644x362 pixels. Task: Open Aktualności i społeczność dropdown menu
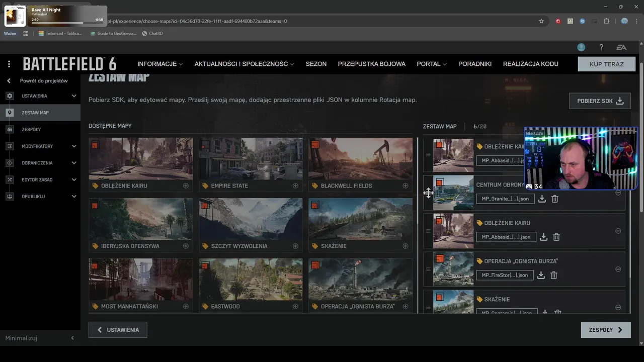click(x=244, y=64)
